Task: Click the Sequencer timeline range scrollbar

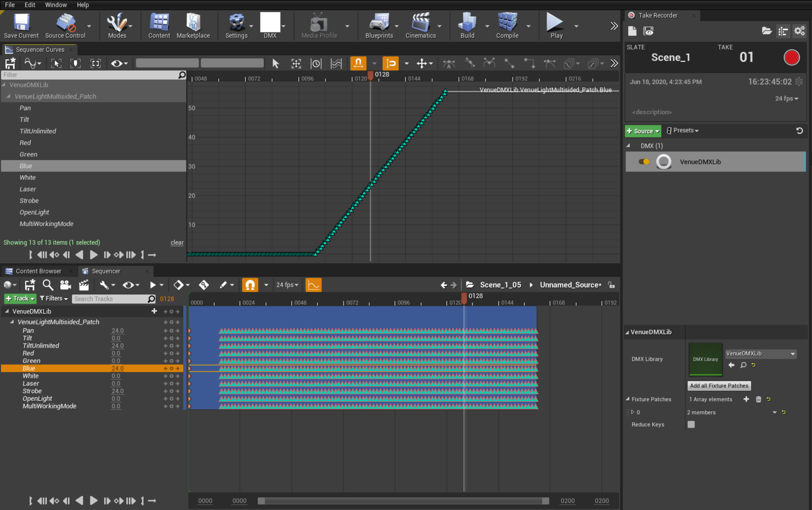Action: [403, 501]
